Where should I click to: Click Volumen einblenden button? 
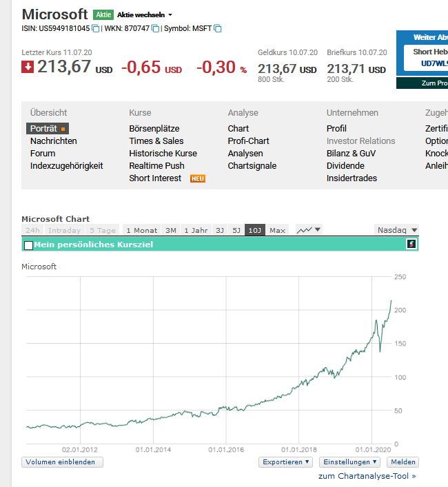point(62,462)
